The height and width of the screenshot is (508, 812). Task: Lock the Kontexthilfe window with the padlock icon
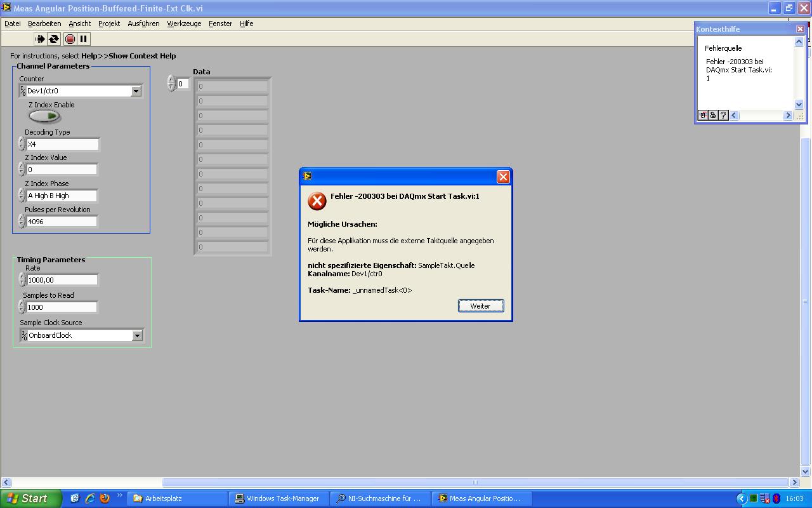[x=713, y=115]
